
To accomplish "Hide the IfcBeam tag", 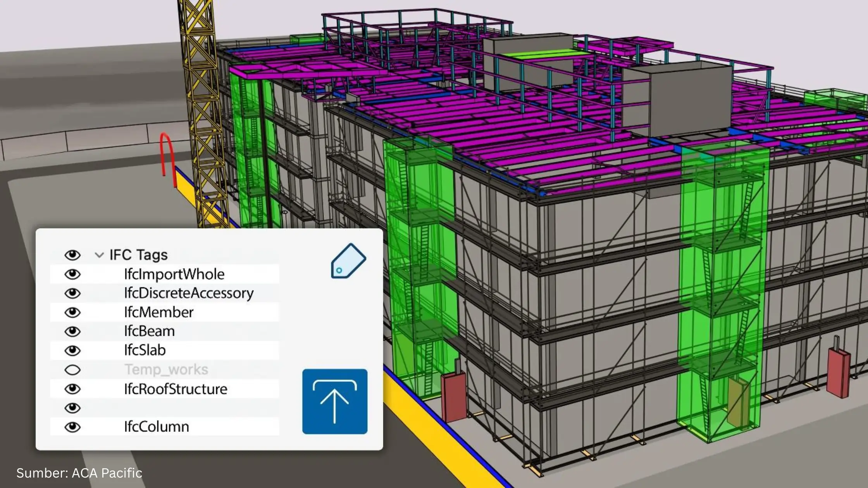I will click(x=72, y=332).
